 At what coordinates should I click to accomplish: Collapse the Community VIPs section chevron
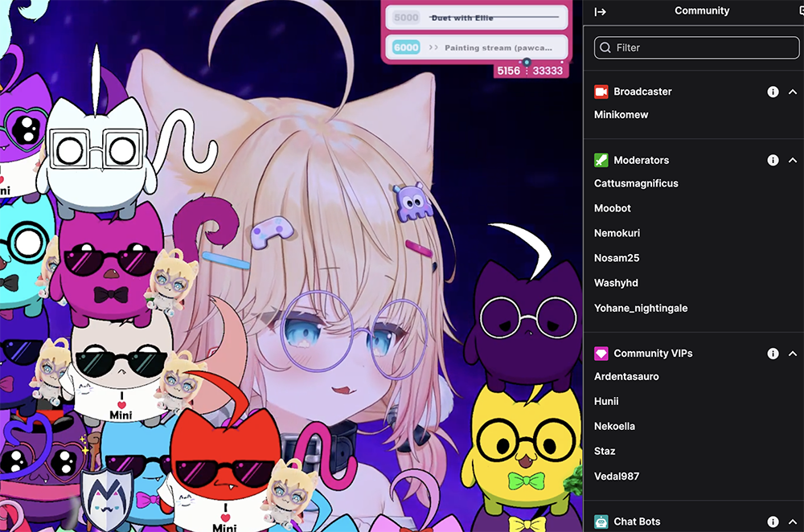click(x=793, y=354)
